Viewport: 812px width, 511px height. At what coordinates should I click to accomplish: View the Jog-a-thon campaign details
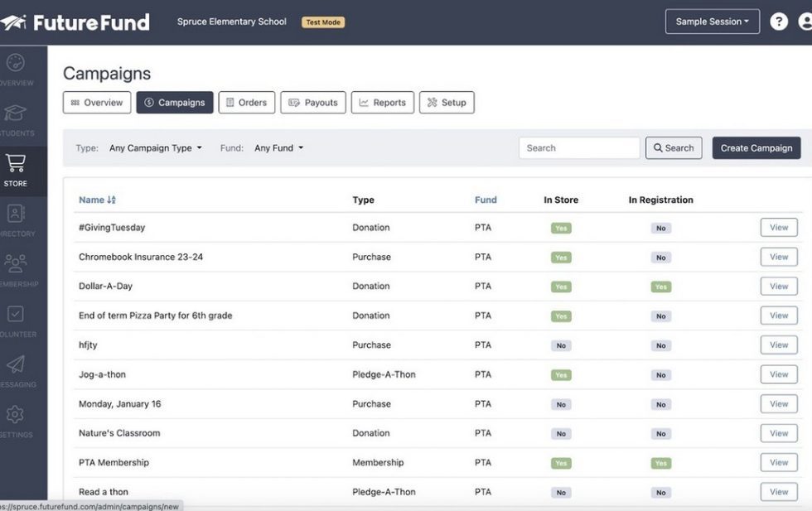[x=778, y=374]
